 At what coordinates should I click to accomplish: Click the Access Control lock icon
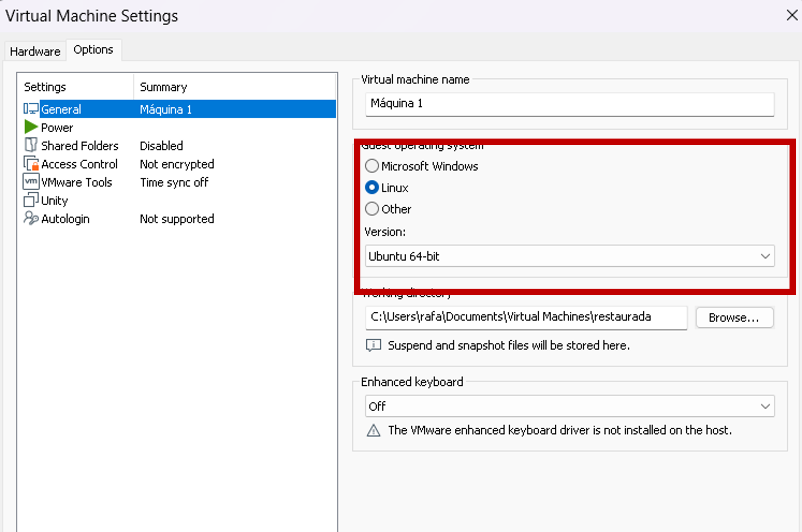[x=31, y=163]
